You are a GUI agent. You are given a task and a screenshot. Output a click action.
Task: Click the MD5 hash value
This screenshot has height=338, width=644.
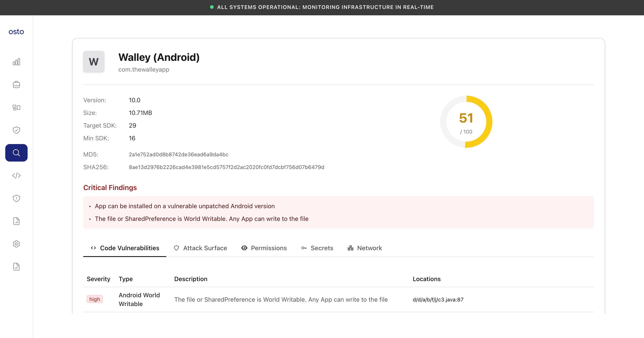[x=179, y=155]
